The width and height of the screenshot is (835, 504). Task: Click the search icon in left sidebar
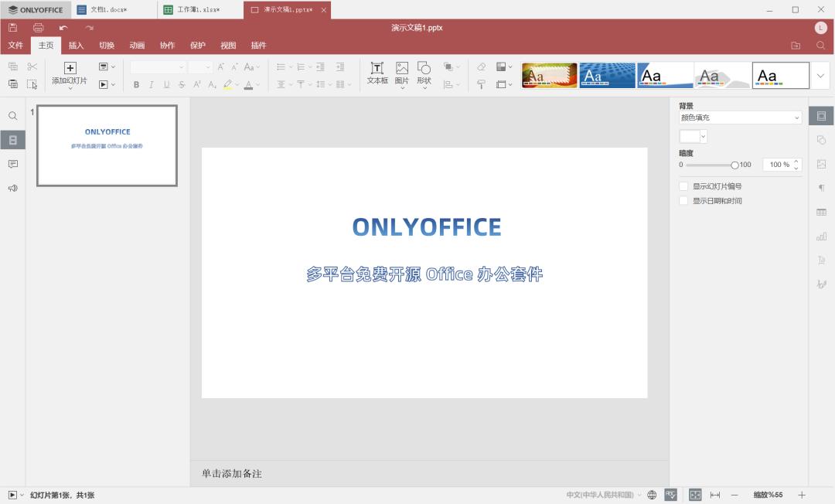pyautogui.click(x=12, y=115)
